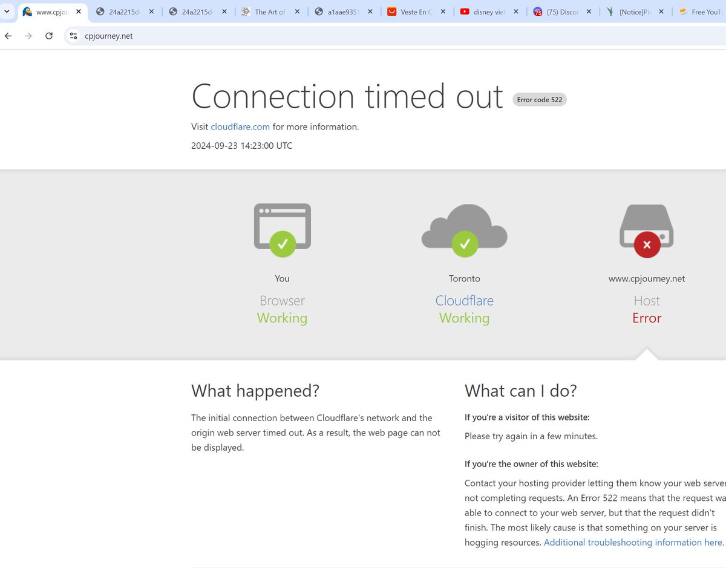Switch to the (75) Discor tab
This screenshot has height=588, width=726.
563,11
